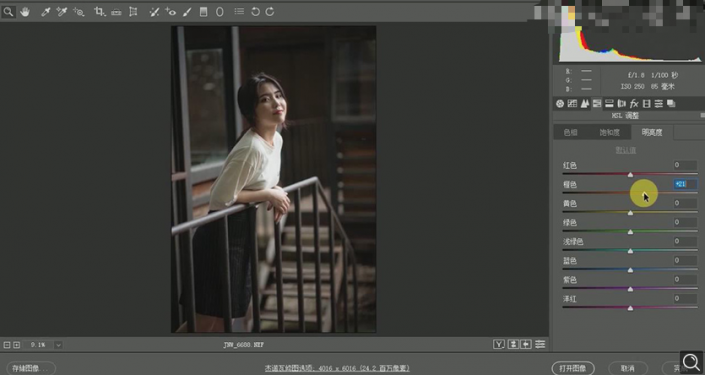The image size is (705, 375).
Task: Click the histogram display
Action: [629, 35]
